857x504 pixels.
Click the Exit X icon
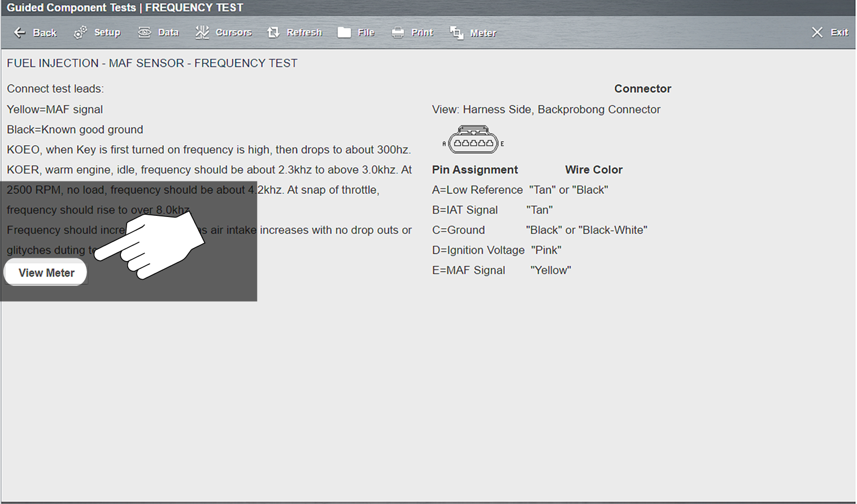817,33
